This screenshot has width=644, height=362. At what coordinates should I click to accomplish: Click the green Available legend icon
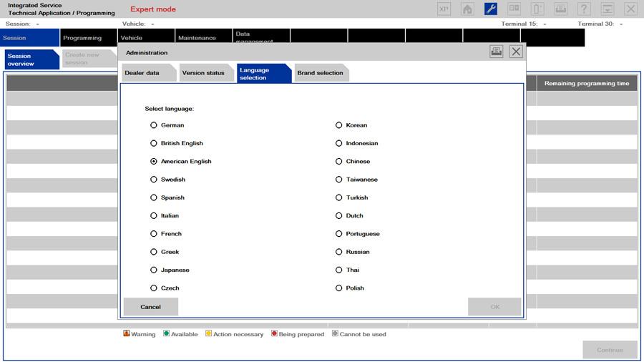(166, 333)
